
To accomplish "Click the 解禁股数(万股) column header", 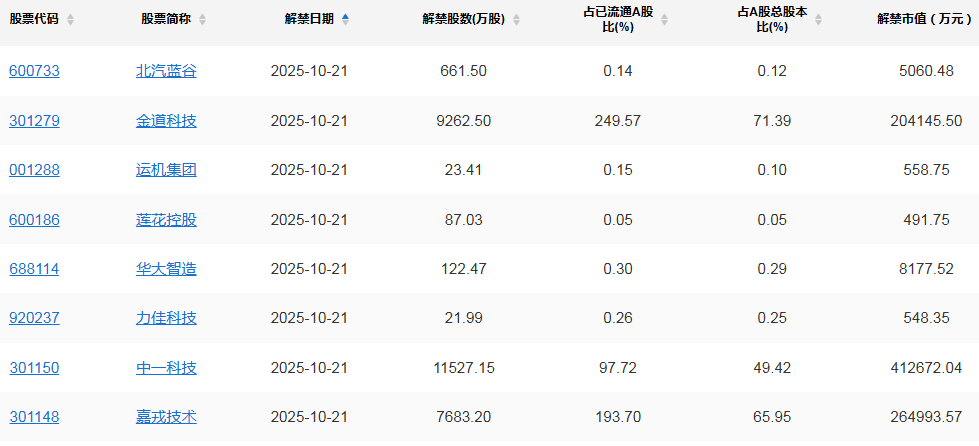I will pos(463,19).
